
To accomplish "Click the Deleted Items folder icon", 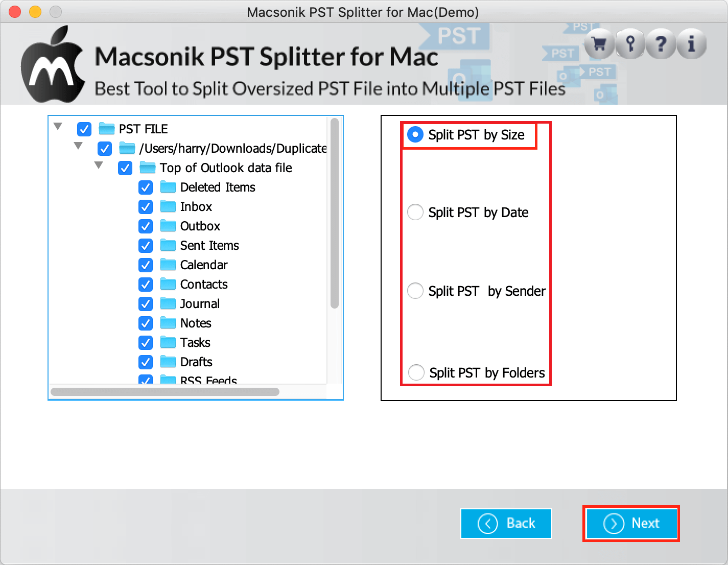I will [168, 187].
